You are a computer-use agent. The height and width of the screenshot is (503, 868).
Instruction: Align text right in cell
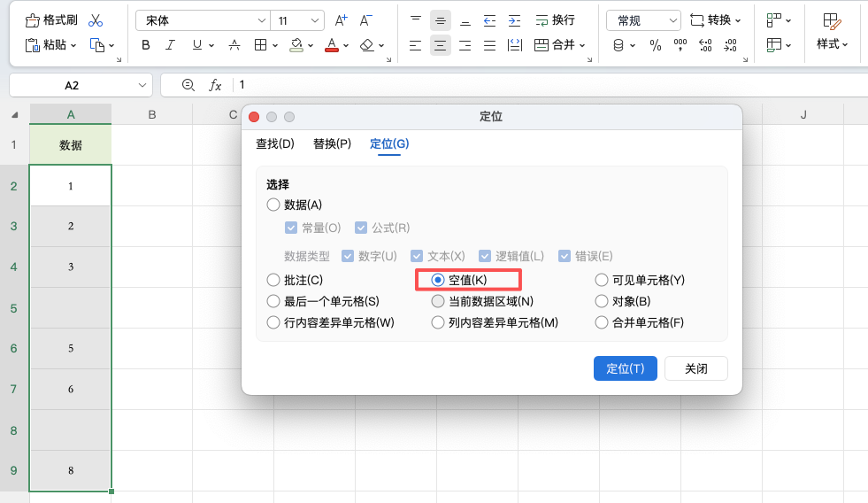tap(465, 45)
